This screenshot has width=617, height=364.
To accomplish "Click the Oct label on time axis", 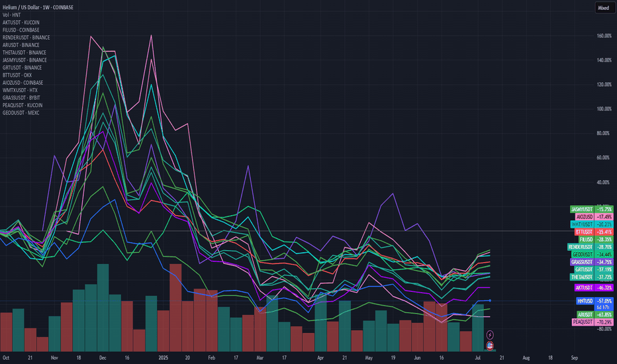I will [6, 358].
